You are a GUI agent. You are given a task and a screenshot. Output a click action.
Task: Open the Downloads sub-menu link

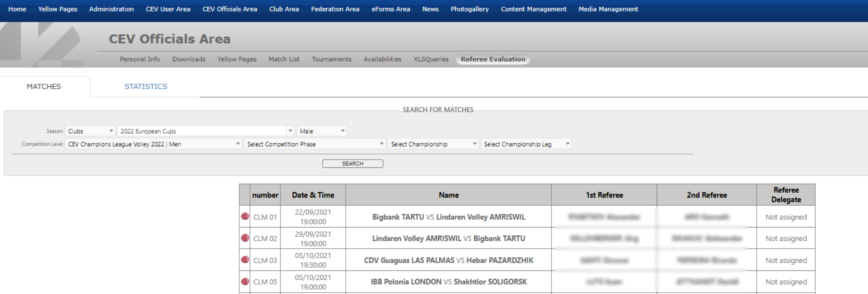coord(189,59)
